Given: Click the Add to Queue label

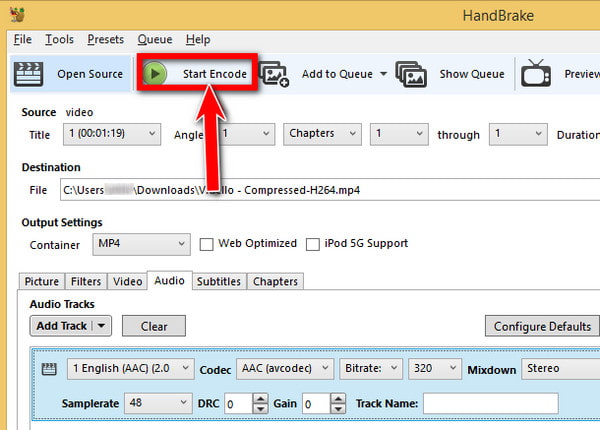Looking at the screenshot, I should (337, 74).
